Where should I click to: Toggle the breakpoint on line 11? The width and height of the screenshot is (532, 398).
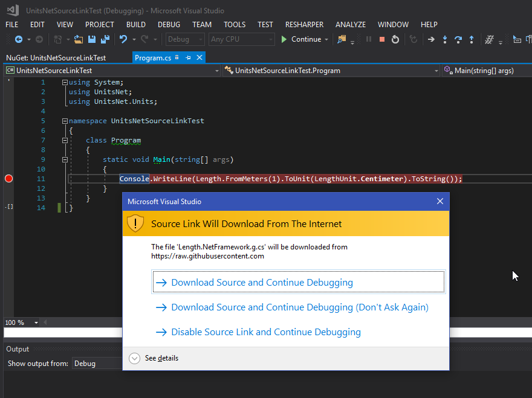(9, 179)
